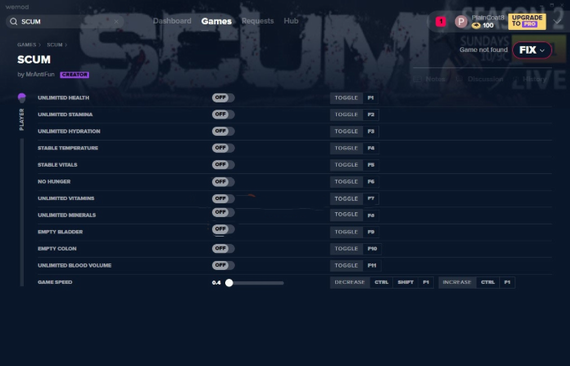Open the Discussion panel

(480, 79)
